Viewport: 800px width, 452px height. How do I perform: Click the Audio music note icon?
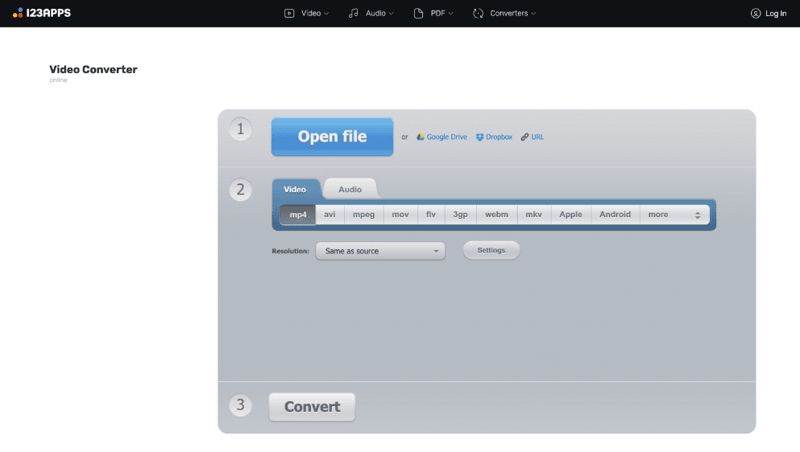[x=354, y=13]
